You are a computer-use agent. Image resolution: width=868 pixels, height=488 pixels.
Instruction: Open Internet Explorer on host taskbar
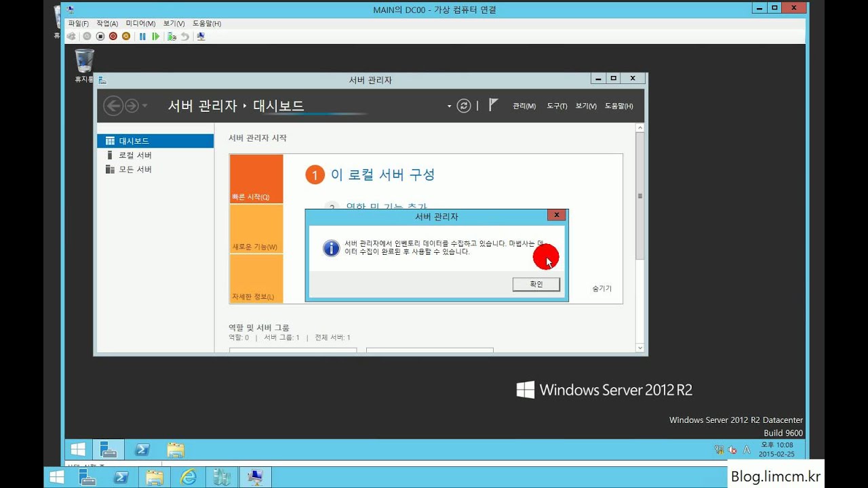pyautogui.click(x=188, y=478)
